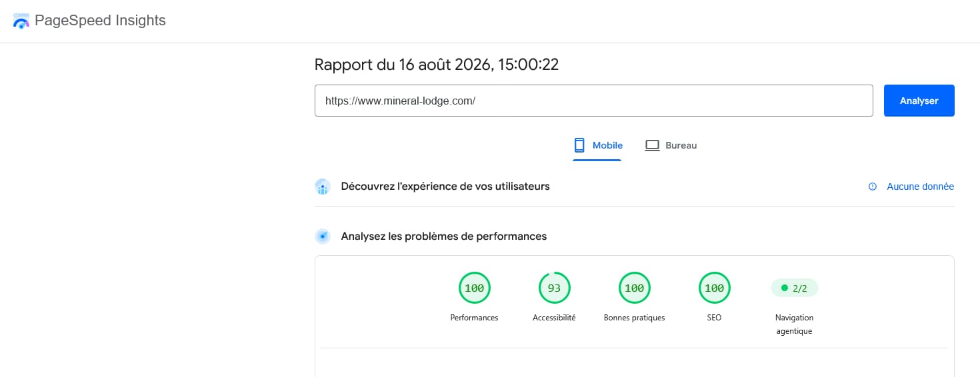The image size is (980, 377).
Task: Click the Analyser button
Action: click(x=919, y=101)
